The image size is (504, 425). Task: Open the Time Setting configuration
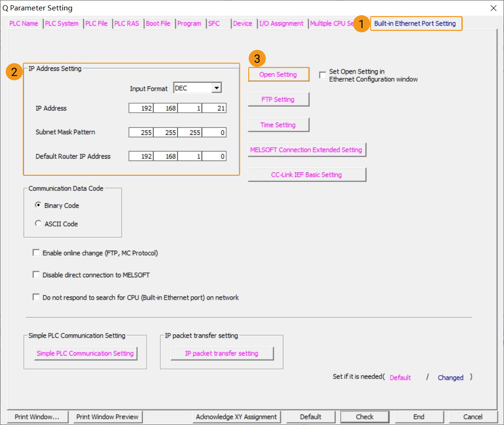278,124
